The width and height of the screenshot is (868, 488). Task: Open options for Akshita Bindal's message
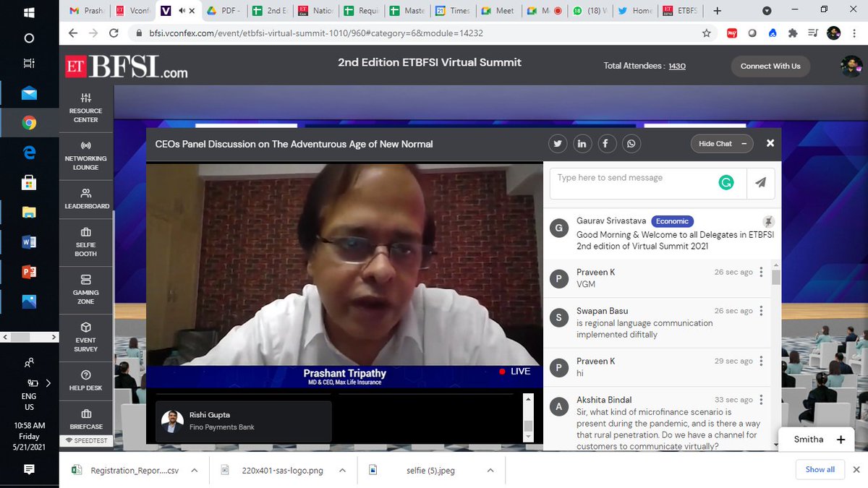point(761,400)
